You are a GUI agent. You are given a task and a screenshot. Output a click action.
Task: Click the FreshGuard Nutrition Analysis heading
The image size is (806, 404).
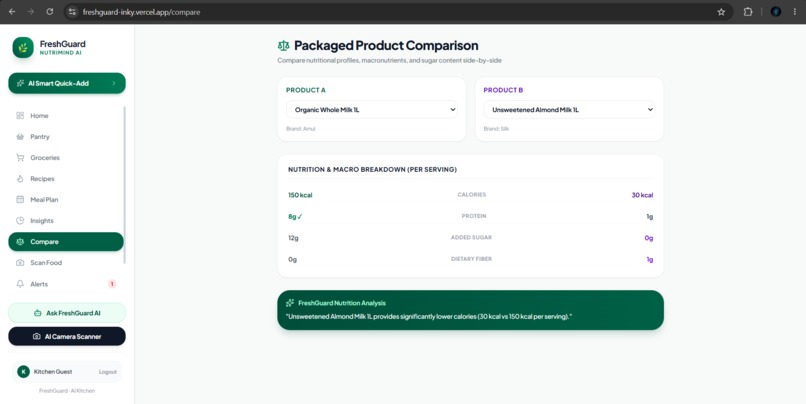(342, 303)
